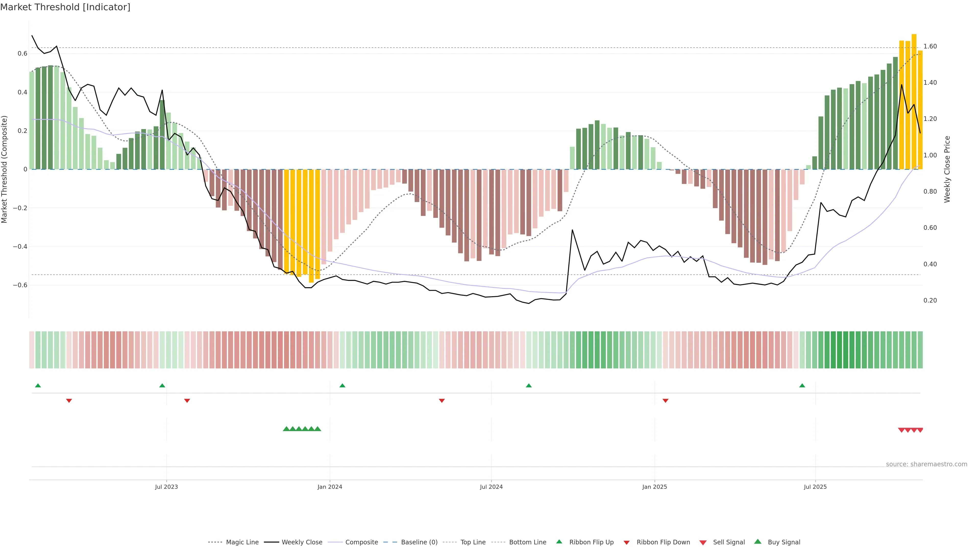Click the leftmost buy signal triangle in the cluster
This screenshot has width=980, height=551.
[x=286, y=429]
